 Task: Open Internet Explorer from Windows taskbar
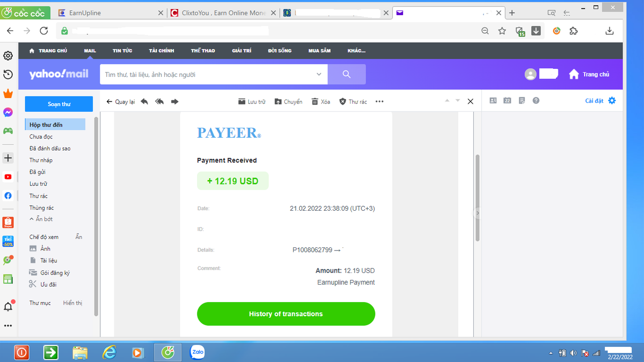(x=109, y=352)
